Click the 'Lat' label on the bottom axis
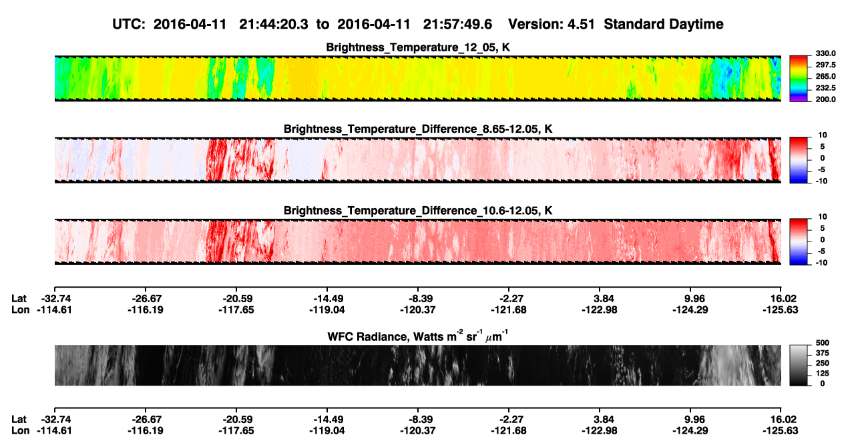The height and width of the screenshot is (445, 868). [x=19, y=419]
